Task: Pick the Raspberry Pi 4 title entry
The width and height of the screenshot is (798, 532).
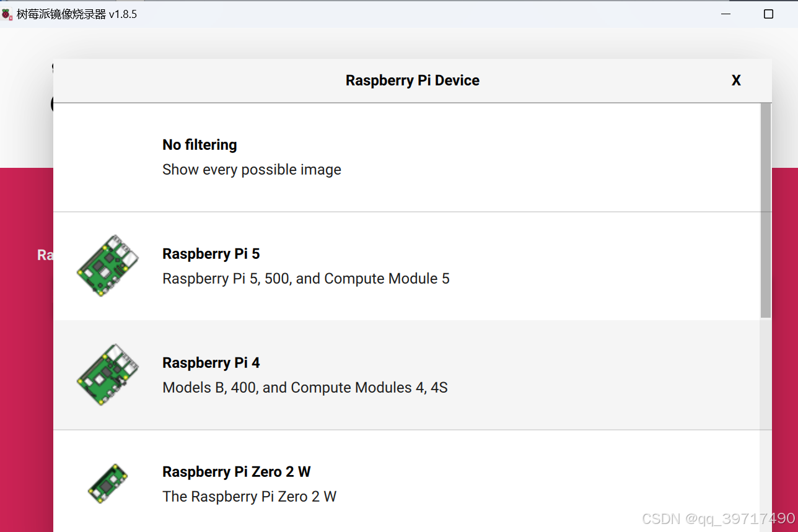Action: (x=211, y=363)
